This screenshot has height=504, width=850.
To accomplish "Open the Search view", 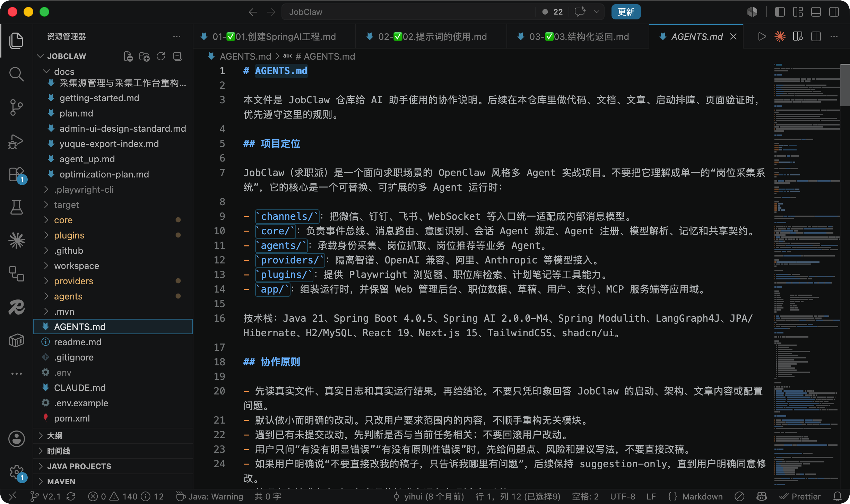I will coord(16,74).
